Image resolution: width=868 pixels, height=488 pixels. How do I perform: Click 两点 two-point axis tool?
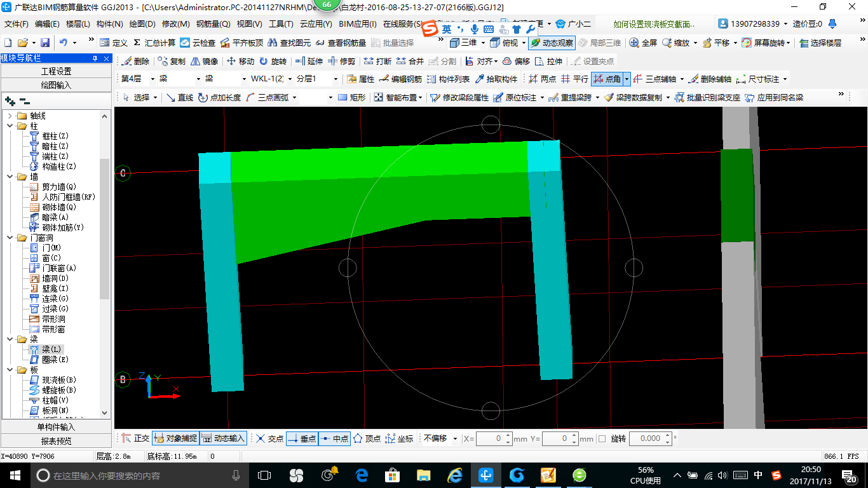click(x=541, y=79)
